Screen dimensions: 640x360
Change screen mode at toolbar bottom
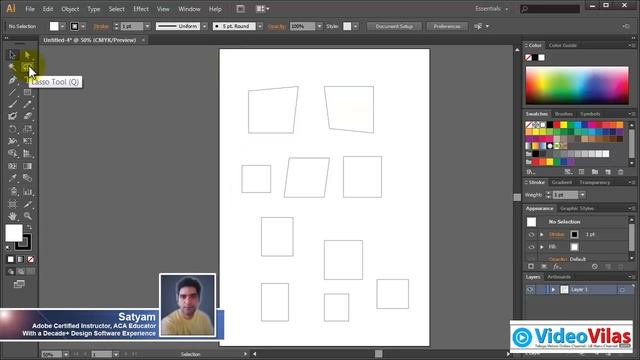pos(19,284)
